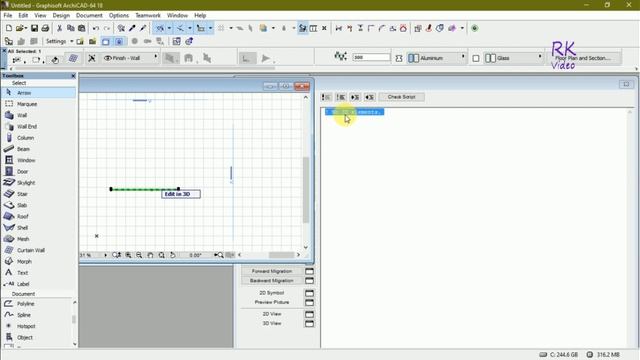Choose the Hotspot tool
The image size is (640, 360).
pyautogui.click(x=37, y=326)
